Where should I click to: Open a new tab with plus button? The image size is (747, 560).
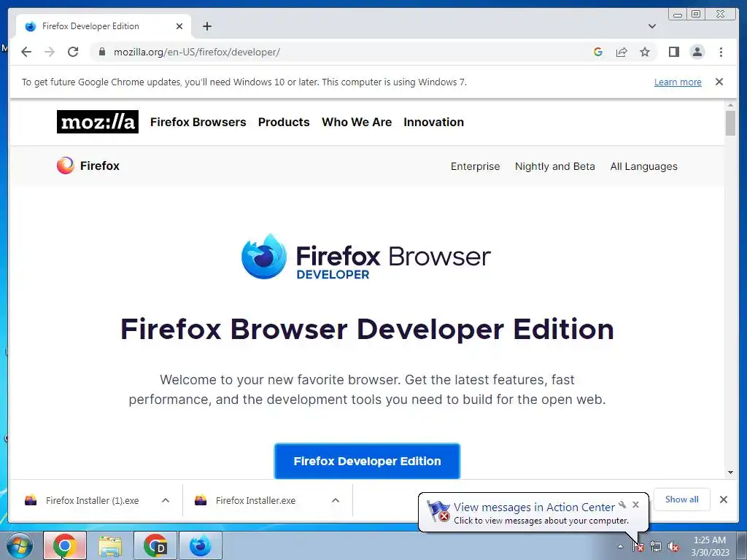[x=206, y=26]
